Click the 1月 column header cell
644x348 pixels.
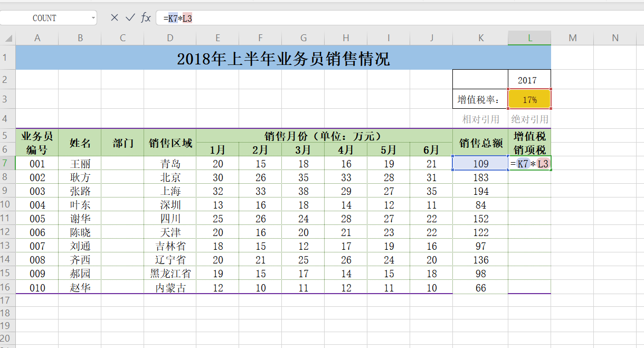217,149
